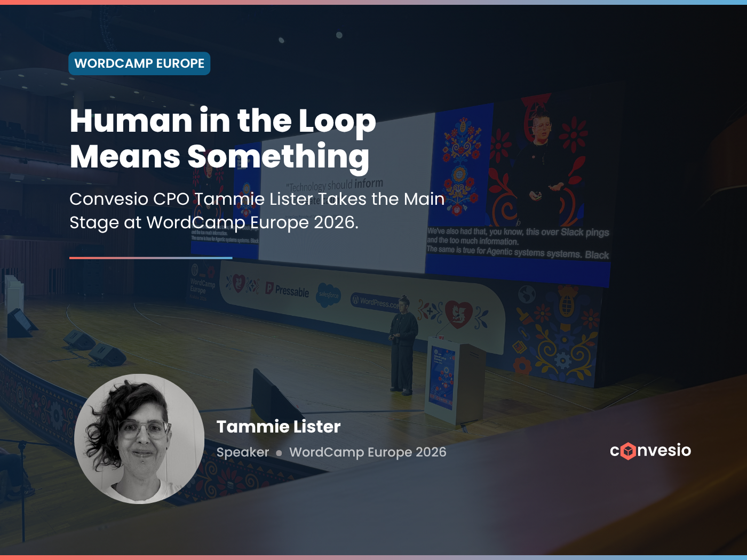Click the caption text 'We've also had that, you know'

coord(475,231)
